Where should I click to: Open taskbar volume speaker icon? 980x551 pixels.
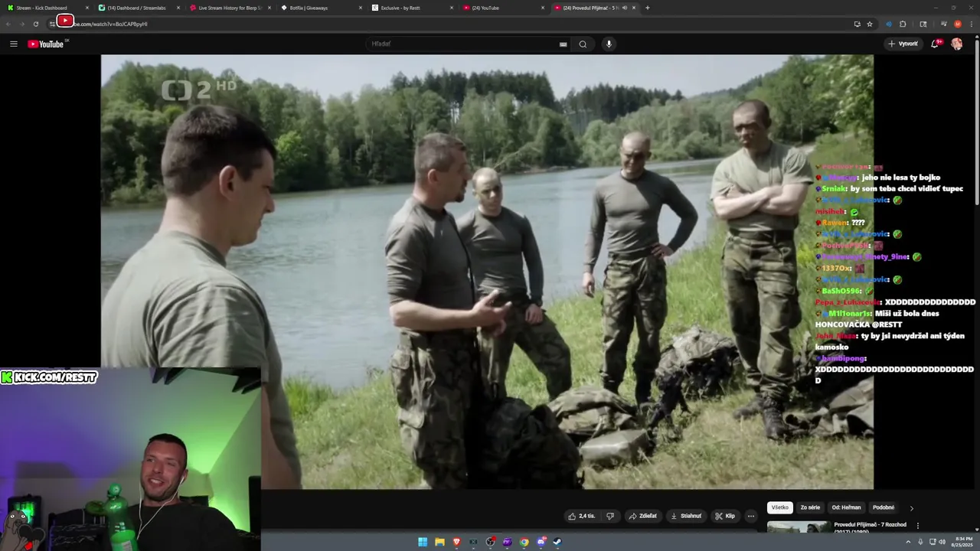click(x=942, y=542)
